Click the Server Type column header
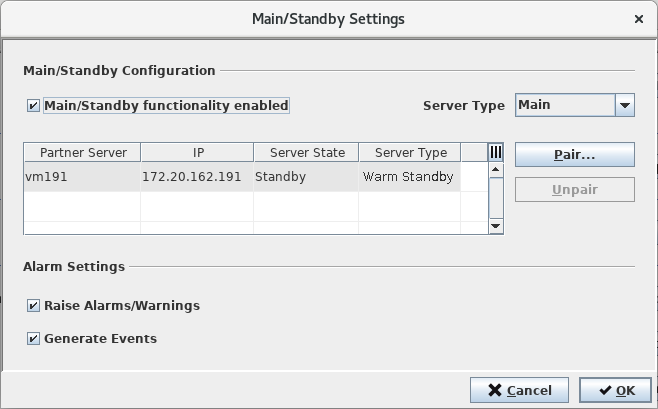The image size is (658, 409). (x=410, y=153)
